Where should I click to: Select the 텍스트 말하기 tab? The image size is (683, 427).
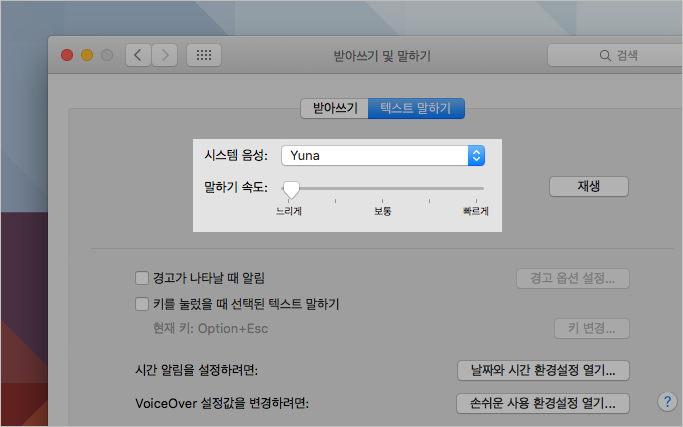416,108
